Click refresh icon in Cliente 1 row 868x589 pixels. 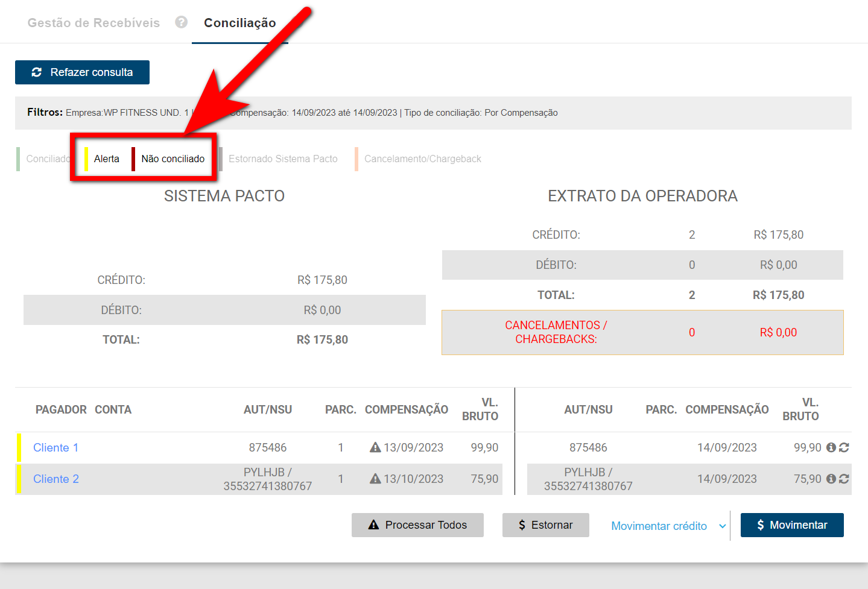[844, 447]
